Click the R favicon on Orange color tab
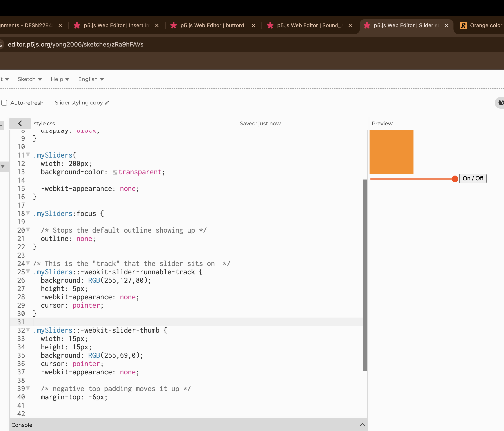 (463, 25)
